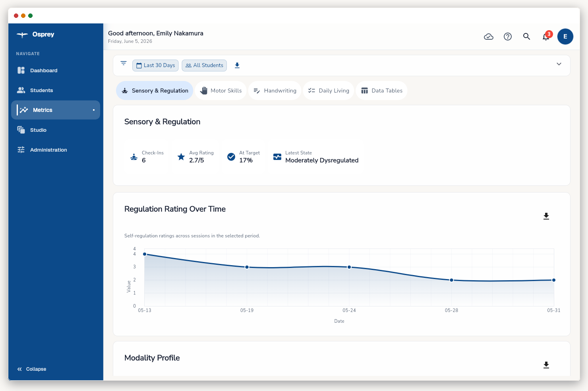Open Studio in the sidebar

click(56, 130)
